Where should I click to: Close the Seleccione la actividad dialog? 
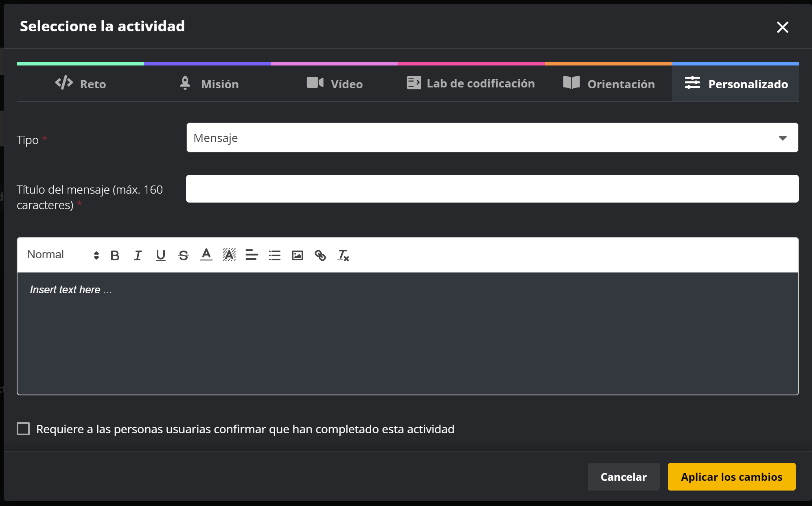coord(782,27)
